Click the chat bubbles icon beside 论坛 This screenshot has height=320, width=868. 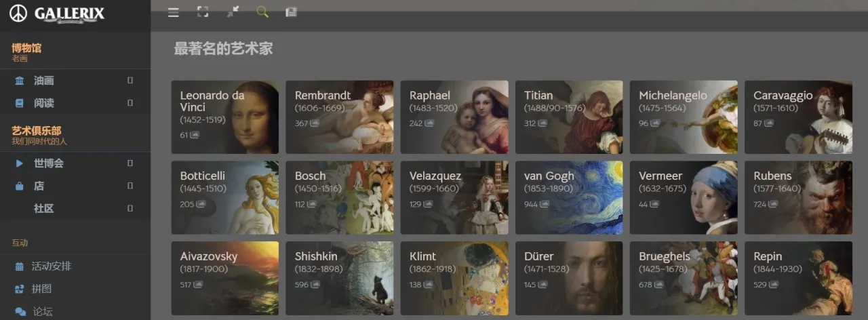coord(20,311)
